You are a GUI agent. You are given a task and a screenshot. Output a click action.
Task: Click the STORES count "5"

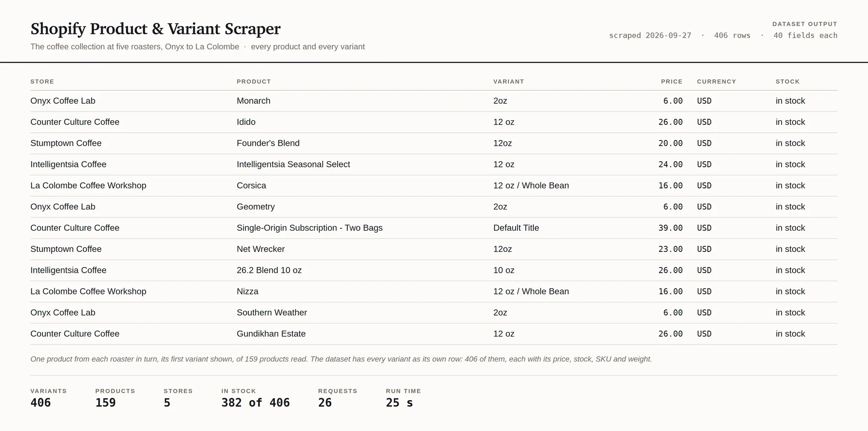(x=167, y=403)
